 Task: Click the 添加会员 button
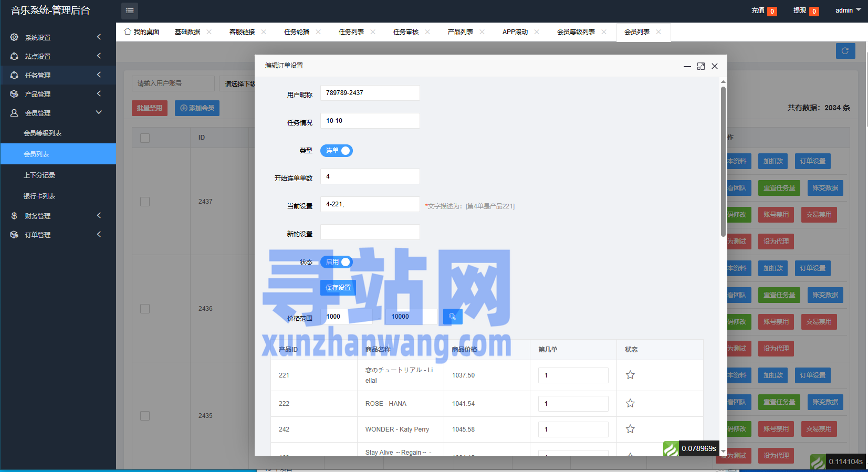(197, 108)
